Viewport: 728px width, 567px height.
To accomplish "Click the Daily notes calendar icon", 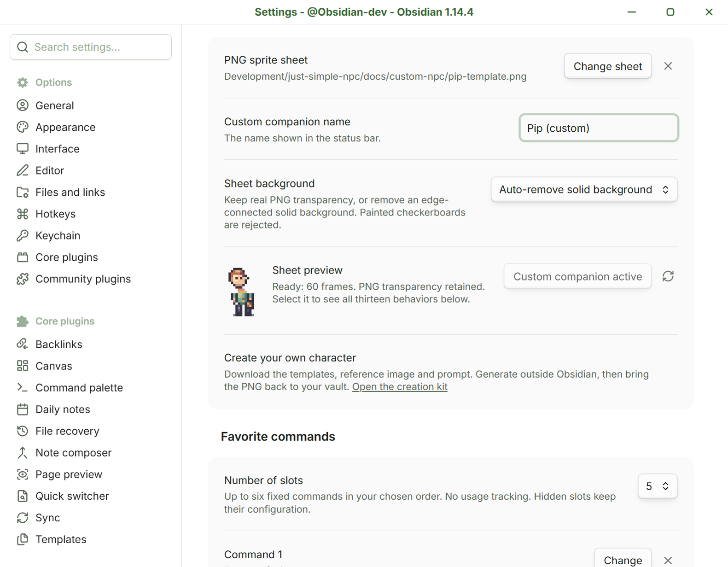I will point(23,409).
